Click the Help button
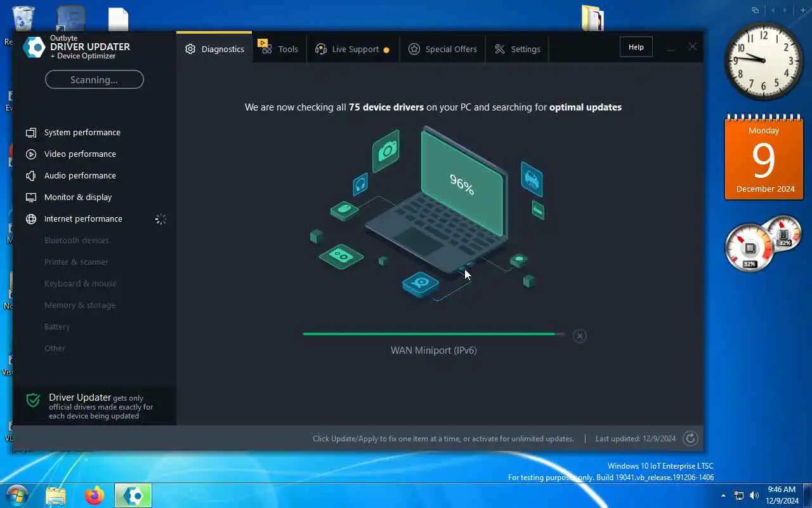The image size is (812, 508). 636,47
